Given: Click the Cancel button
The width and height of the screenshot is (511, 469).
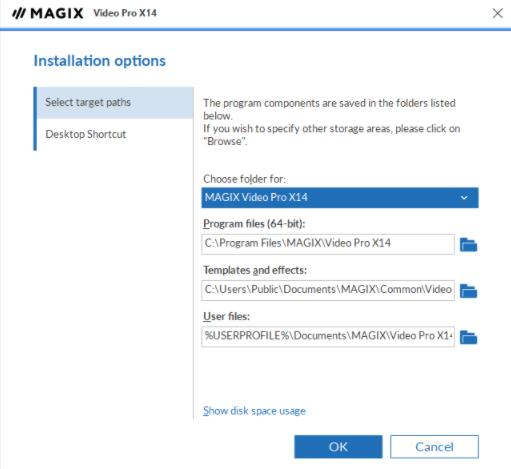Looking at the screenshot, I should (434, 447).
